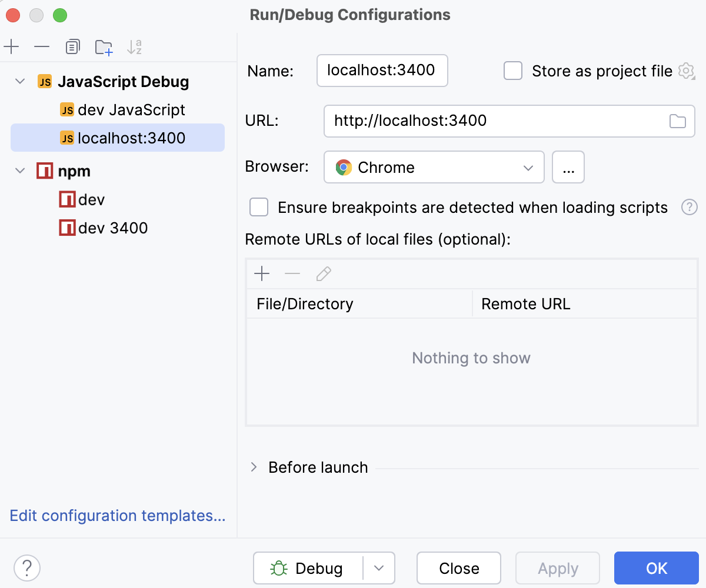Enable Store as project file
This screenshot has height=588, width=706.
(x=512, y=71)
